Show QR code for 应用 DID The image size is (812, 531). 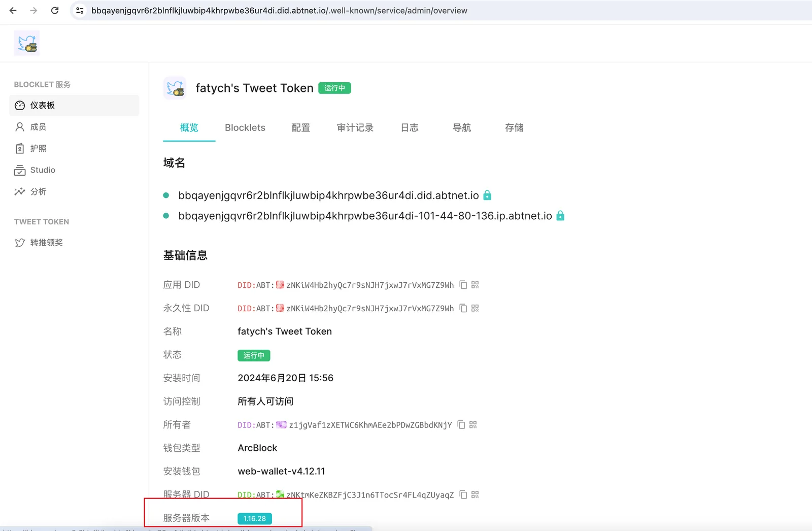click(475, 285)
